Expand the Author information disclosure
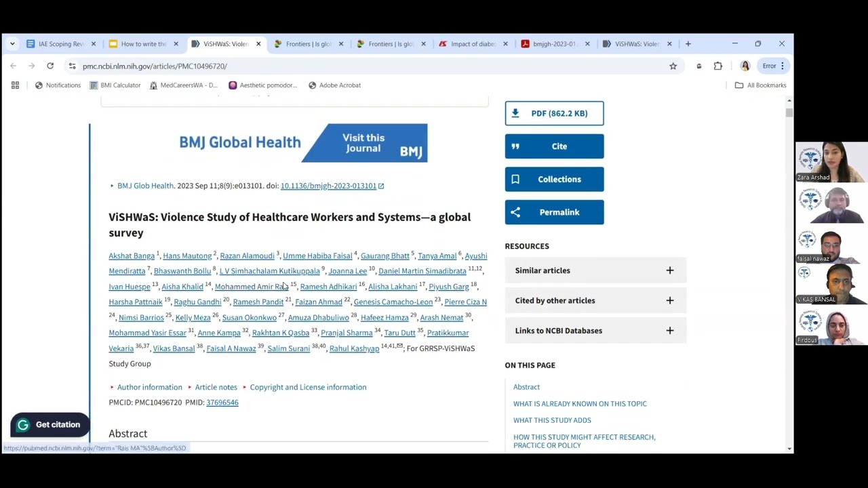This screenshot has width=868, height=488. [146, 387]
